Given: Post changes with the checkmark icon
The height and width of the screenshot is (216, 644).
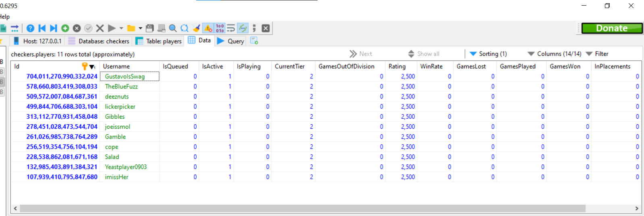Looking at the screenshot, I should click(88, 28).
